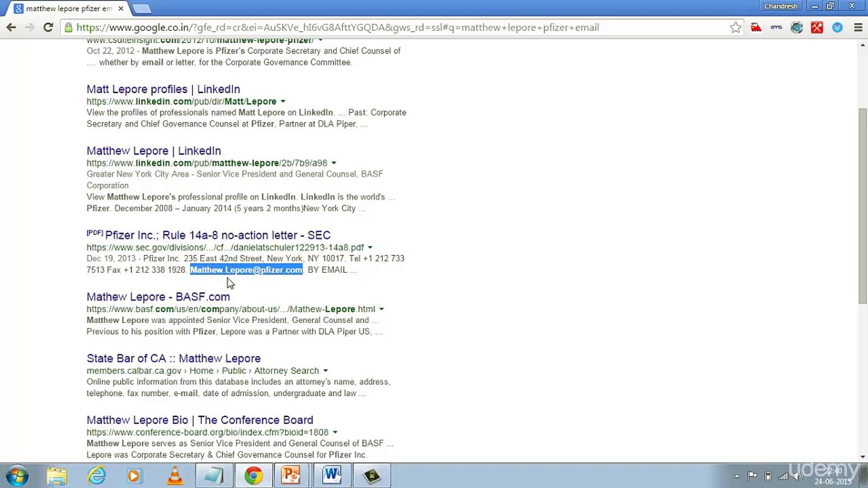Switch to Word in the taskbar
This screenshot has width=868, height=488.
[332, 476]
